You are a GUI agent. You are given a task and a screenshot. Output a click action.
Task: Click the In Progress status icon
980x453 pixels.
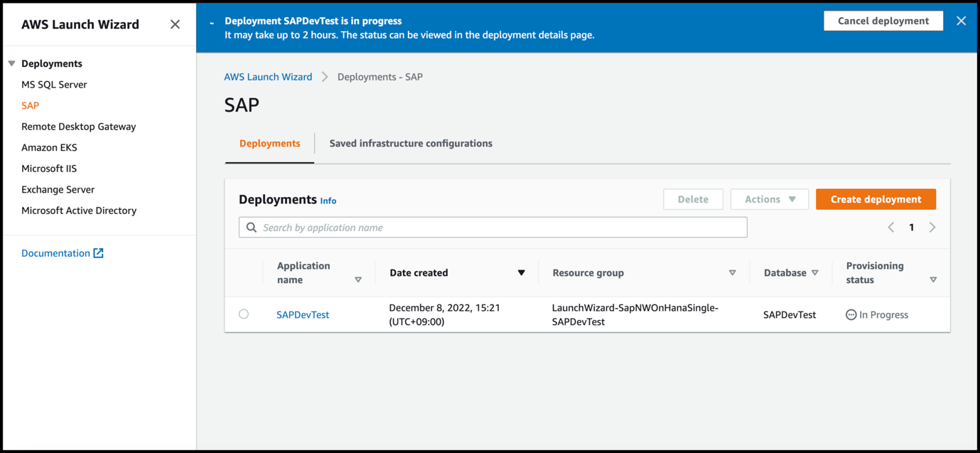[x=851, y=314]
